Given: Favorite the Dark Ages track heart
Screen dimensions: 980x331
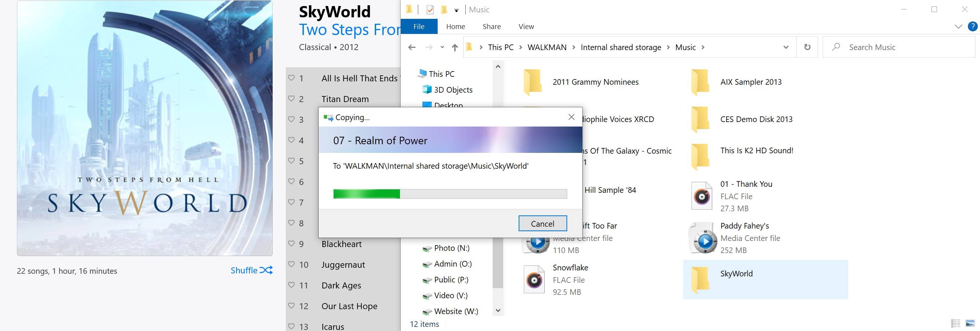Looking at the screenshot, I should (291, 285).
